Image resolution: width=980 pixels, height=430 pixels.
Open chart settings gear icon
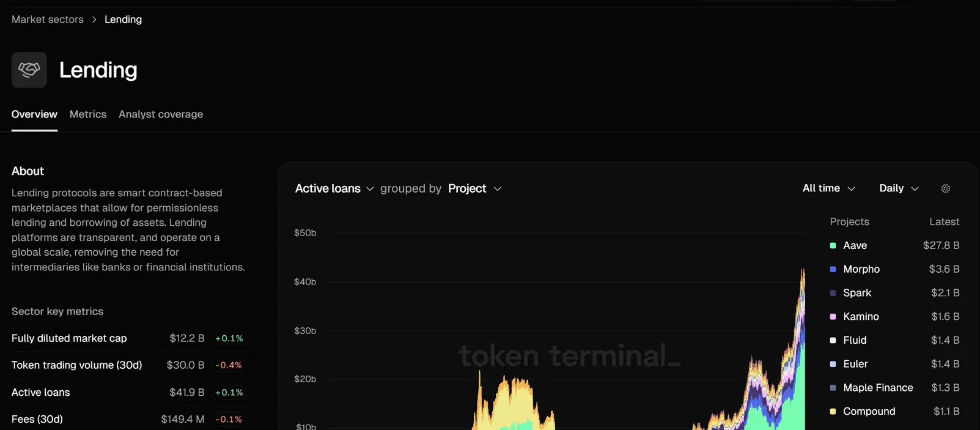(x=946, y=188)
